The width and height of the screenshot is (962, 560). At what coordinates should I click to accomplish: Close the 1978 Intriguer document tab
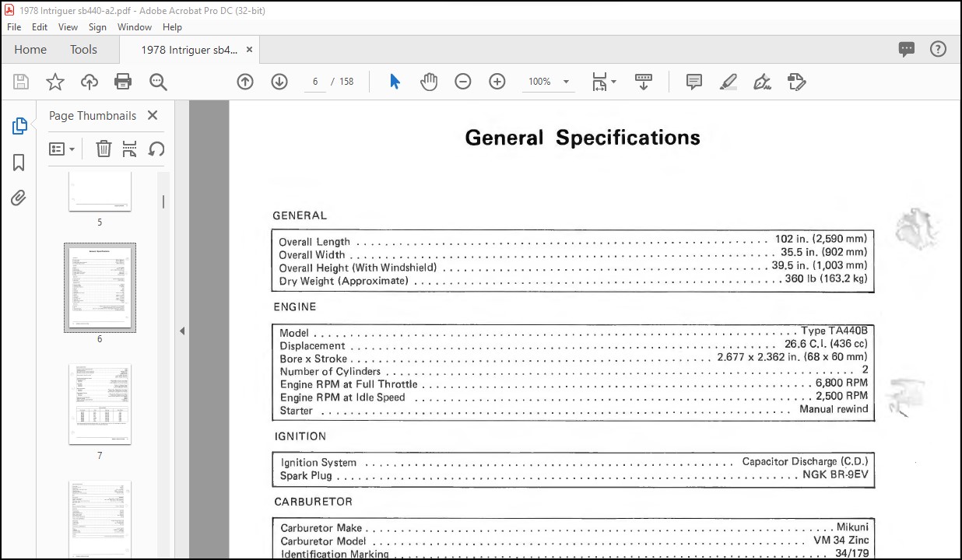pyautogui.click(x=249, y=49)
